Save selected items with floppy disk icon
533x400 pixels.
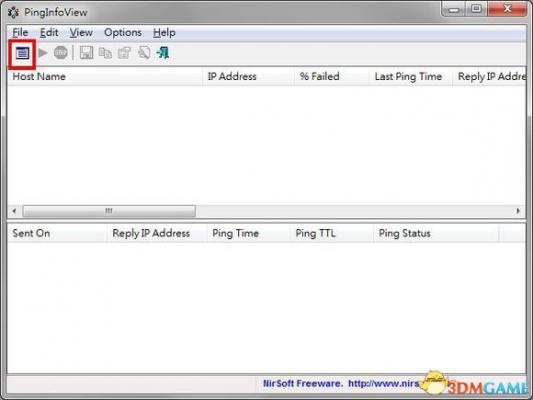pyautogui.click(x=86, y=53)
